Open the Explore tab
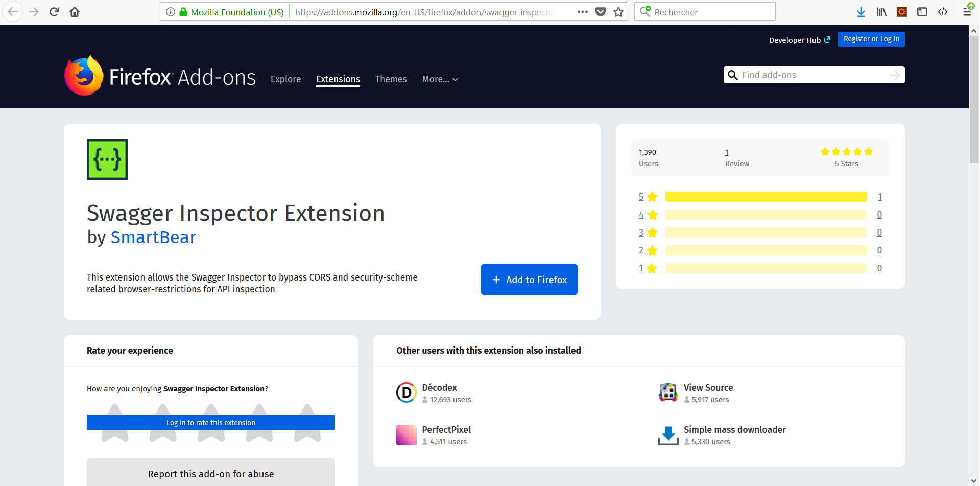Viewport: 980px width, 486px height. click(x=285, y=79)
